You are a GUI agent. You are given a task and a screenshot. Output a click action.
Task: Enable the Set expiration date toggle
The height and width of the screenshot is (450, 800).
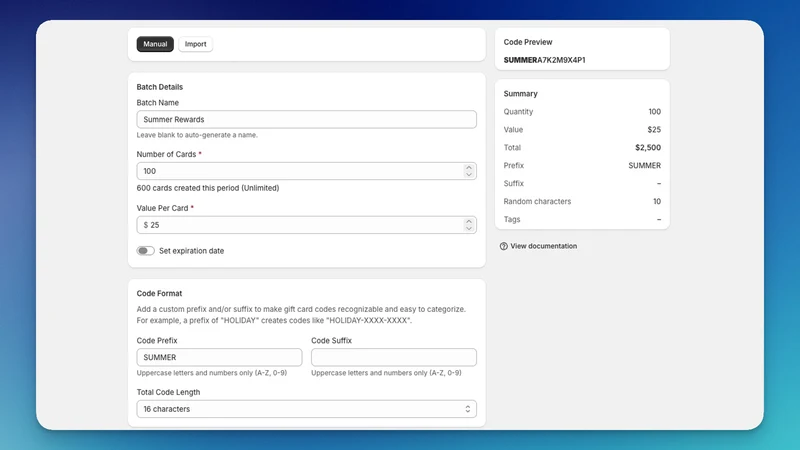coord(145,251)
